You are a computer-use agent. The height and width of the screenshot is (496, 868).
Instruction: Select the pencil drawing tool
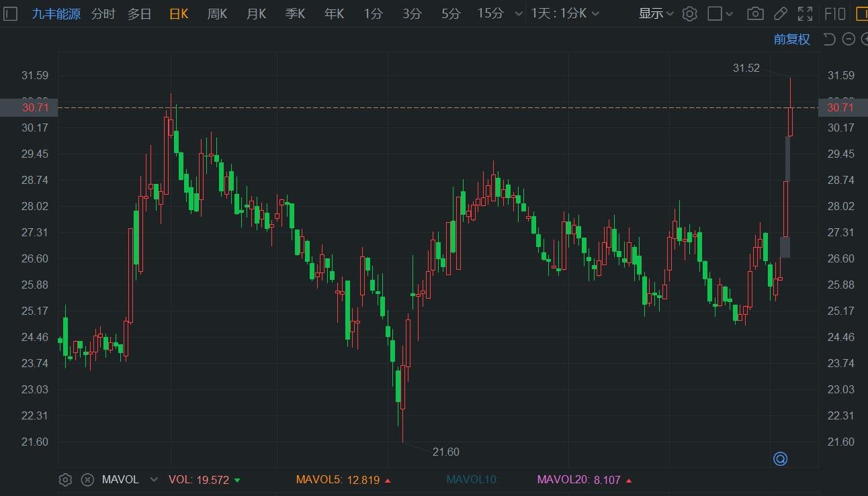point(780,13)
